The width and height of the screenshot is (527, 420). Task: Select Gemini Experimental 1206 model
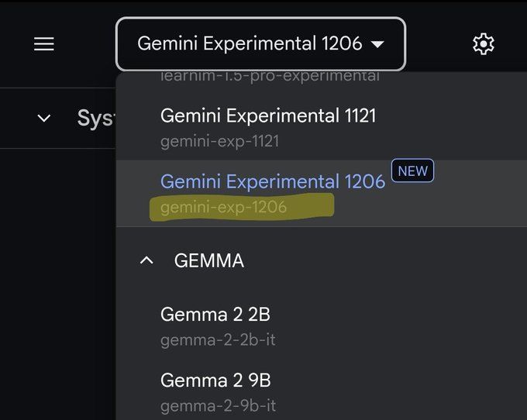322,194
